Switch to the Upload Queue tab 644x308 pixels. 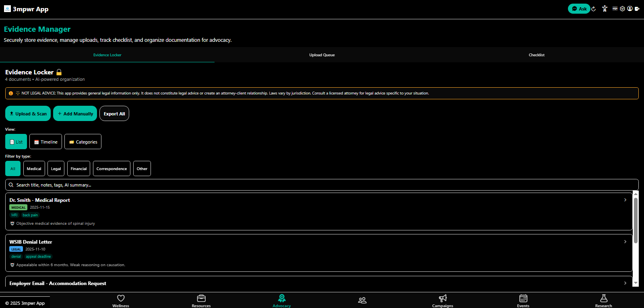pyautogui.click(x=322, y=55)
